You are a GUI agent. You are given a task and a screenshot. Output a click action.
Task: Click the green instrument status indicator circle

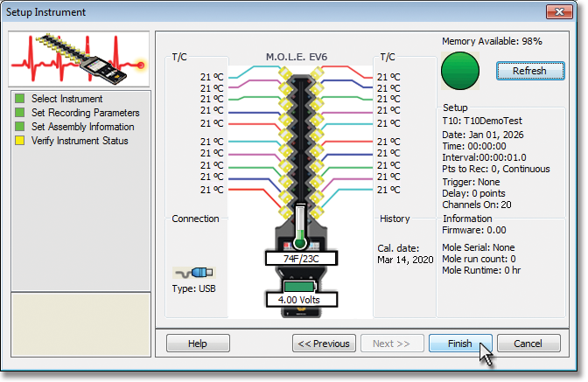pyautogui.click(x=460, y=71)
